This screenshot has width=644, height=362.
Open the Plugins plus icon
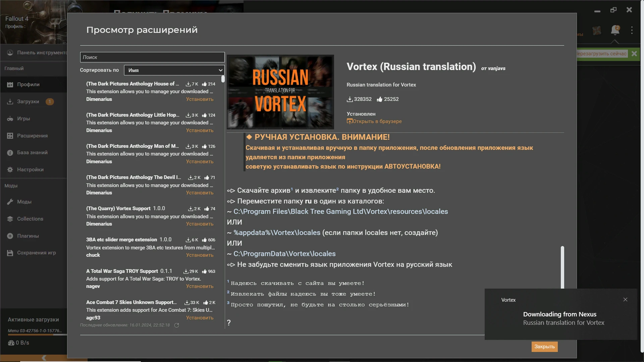(x=10, y=236)
